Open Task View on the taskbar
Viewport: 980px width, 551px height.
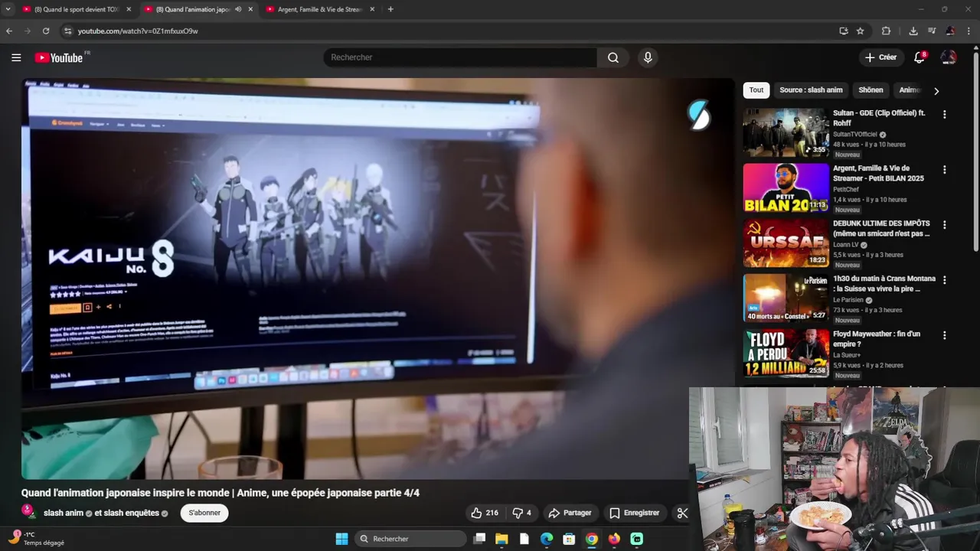479,539
